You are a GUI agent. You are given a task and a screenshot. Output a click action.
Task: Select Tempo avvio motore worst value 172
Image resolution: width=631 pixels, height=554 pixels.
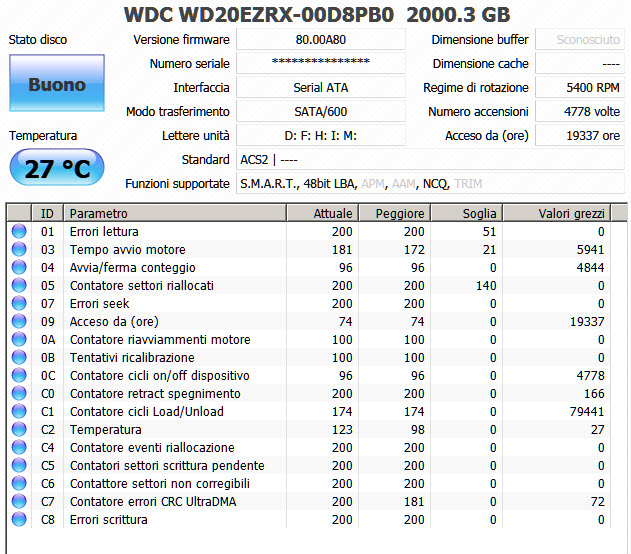click(x=414, y=250)
